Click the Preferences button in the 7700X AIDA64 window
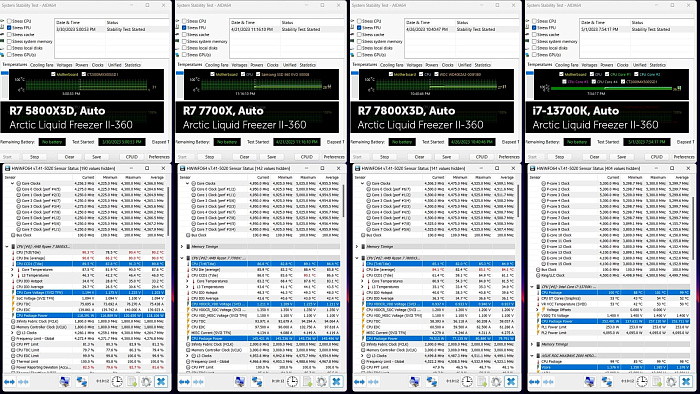This screenshot has height=394, width=700. [334, 157]
